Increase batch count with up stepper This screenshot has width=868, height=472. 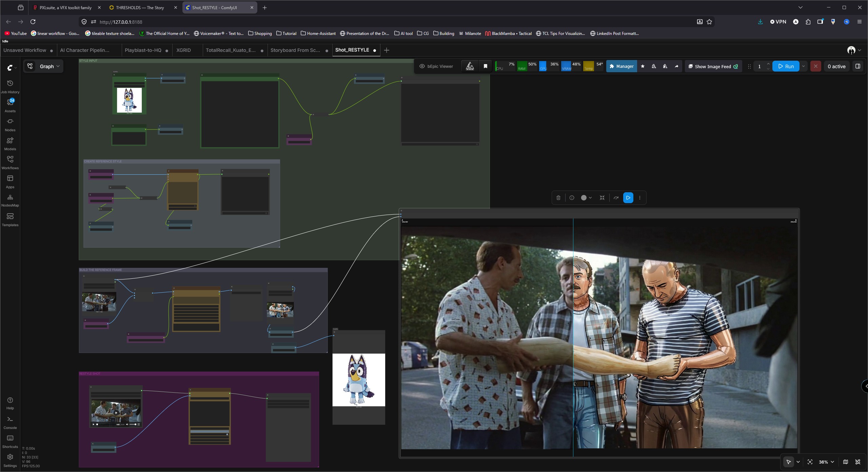click(768, 64)
